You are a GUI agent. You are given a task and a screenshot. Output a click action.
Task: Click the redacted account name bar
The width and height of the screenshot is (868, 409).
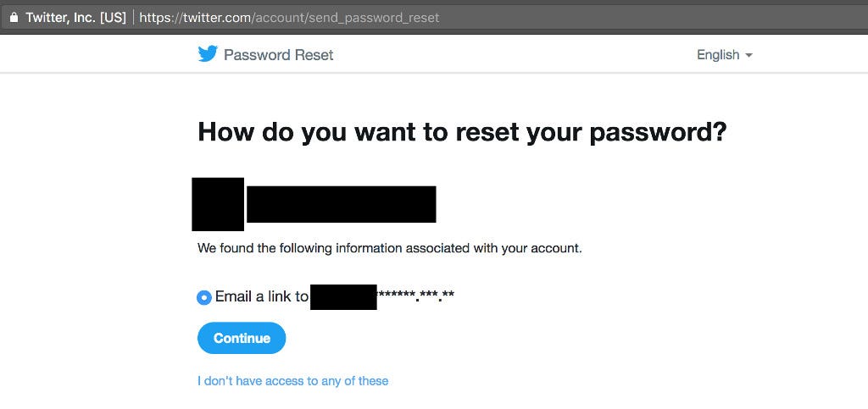point(341,204)
